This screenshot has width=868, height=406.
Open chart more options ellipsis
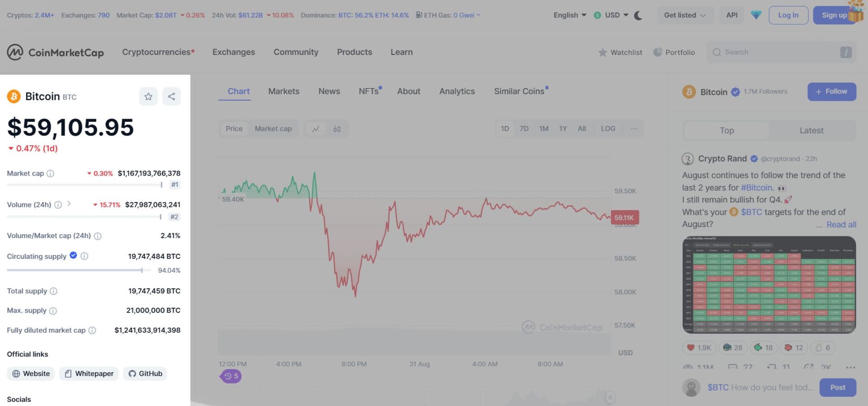(634, 129)
